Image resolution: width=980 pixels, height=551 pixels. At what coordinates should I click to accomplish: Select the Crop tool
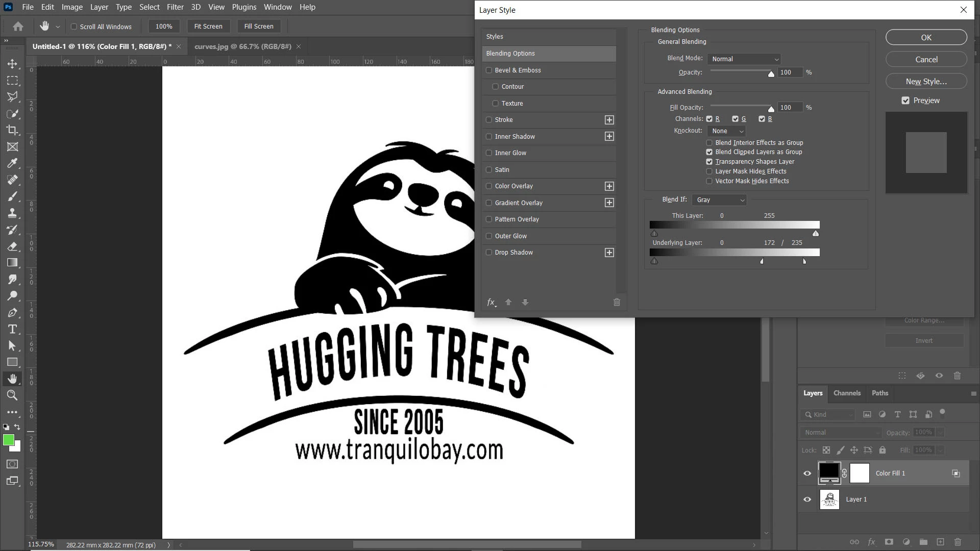click(x=12, y=130)
